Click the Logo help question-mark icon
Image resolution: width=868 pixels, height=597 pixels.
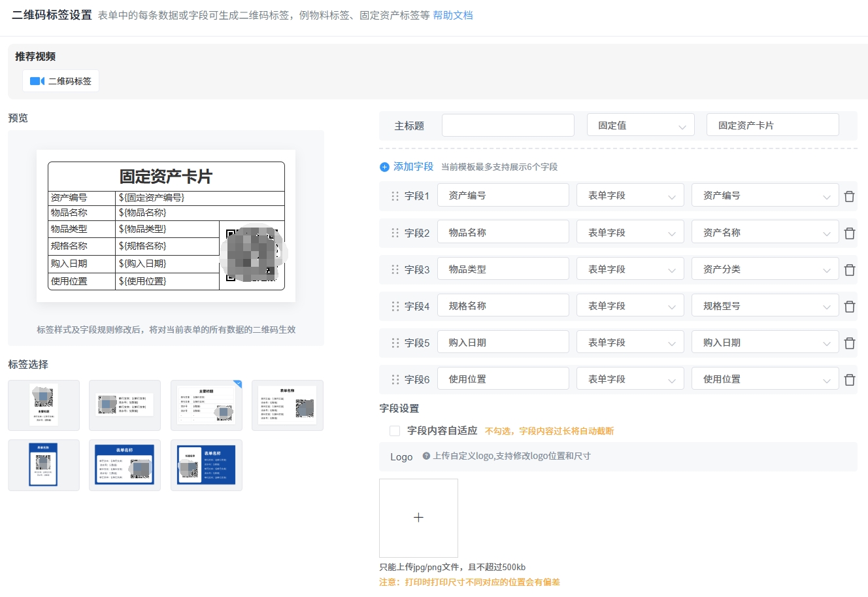(426, 456)
